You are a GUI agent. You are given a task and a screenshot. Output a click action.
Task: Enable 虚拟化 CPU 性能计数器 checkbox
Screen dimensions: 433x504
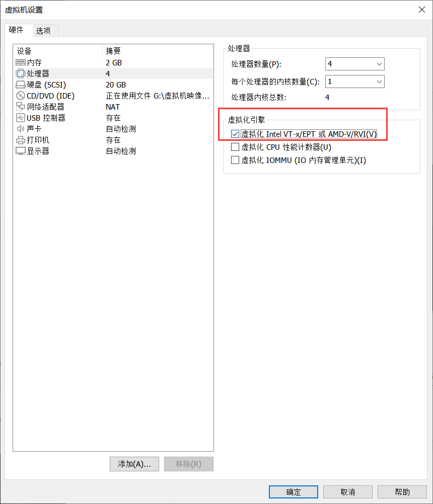point(235,147)
